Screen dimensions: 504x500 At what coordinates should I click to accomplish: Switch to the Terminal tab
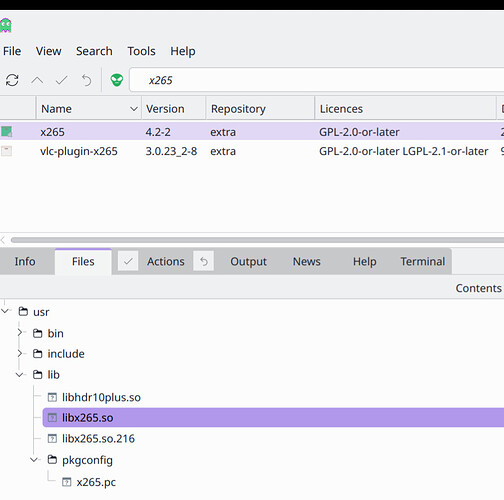click(423, 261)
